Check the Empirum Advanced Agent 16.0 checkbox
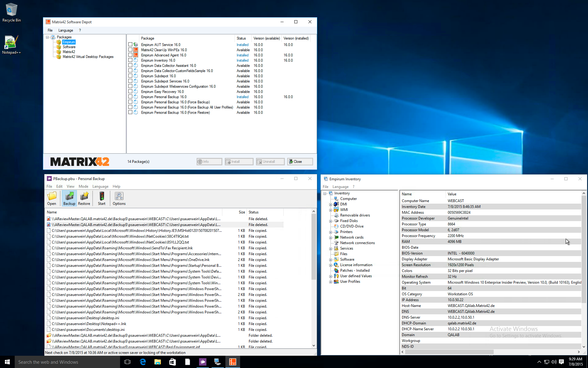The width and height of the screenshot is (588, 368). [x=130, y=55]
